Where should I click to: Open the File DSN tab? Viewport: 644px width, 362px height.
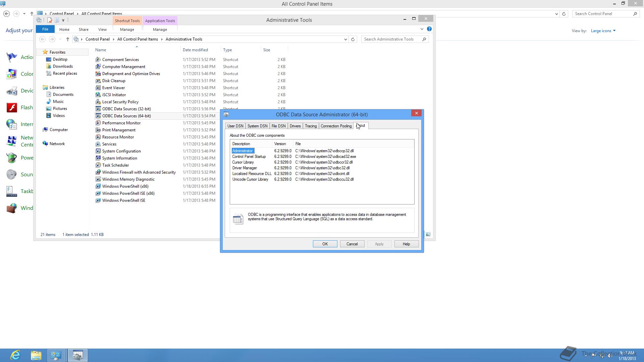coord(278,126)
